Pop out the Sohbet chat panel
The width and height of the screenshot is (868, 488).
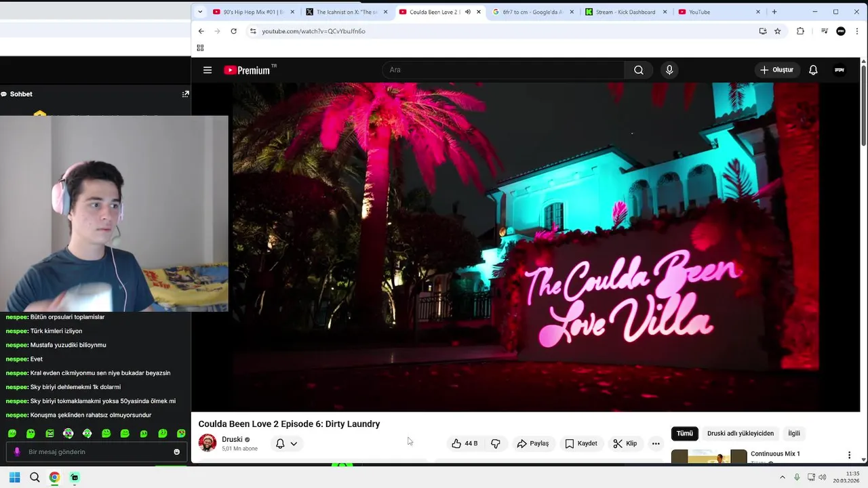coord(185,94)
